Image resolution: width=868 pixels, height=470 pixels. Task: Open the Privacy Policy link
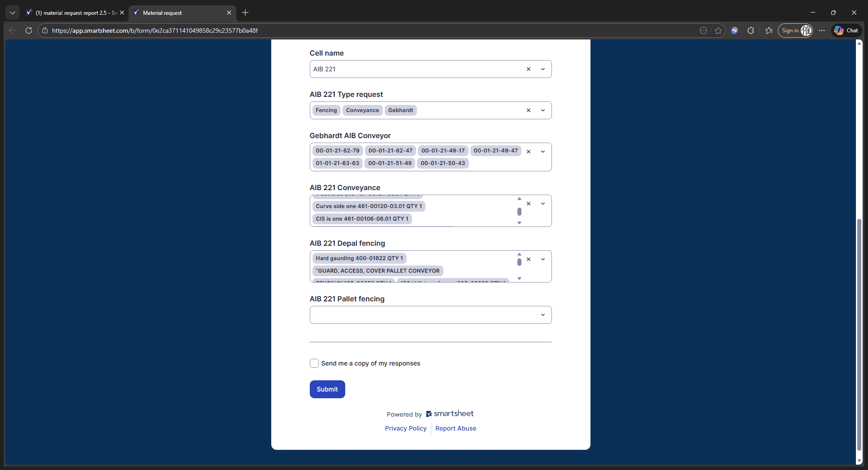pos(406,428)
